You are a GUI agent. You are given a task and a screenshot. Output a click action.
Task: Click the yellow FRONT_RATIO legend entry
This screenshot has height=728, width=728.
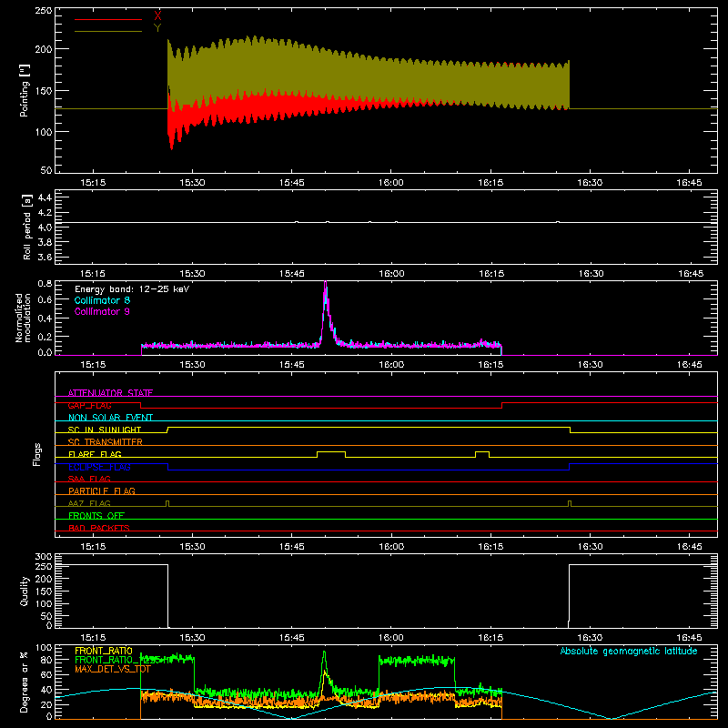tap(104, 651)
